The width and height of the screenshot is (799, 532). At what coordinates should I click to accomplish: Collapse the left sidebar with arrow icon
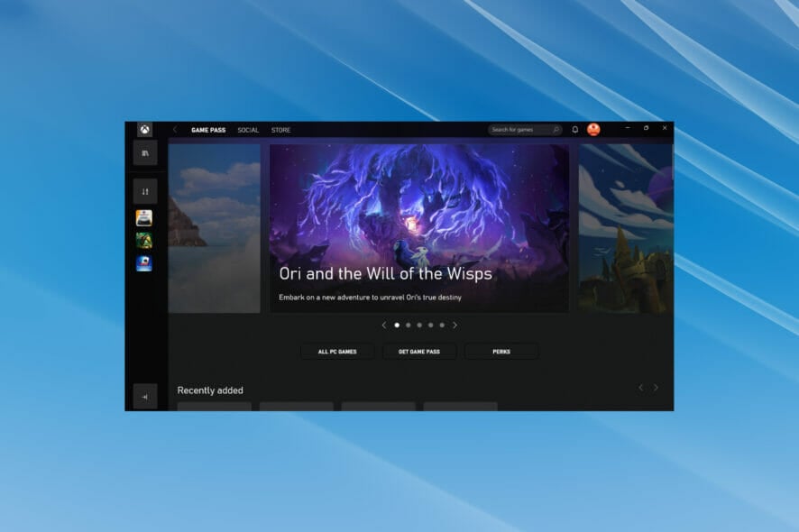click(145, 397)
